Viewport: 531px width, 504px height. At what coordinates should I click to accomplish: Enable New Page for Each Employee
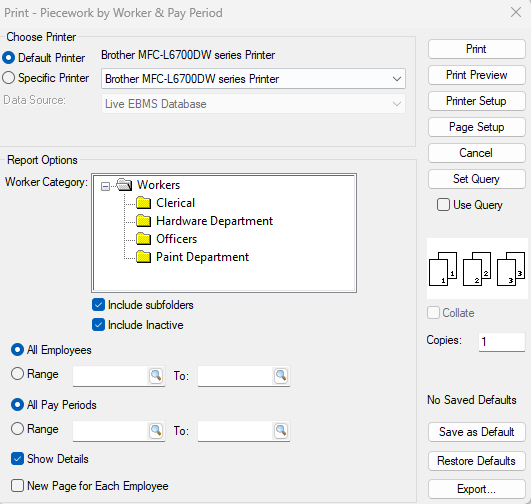[17, 485]
